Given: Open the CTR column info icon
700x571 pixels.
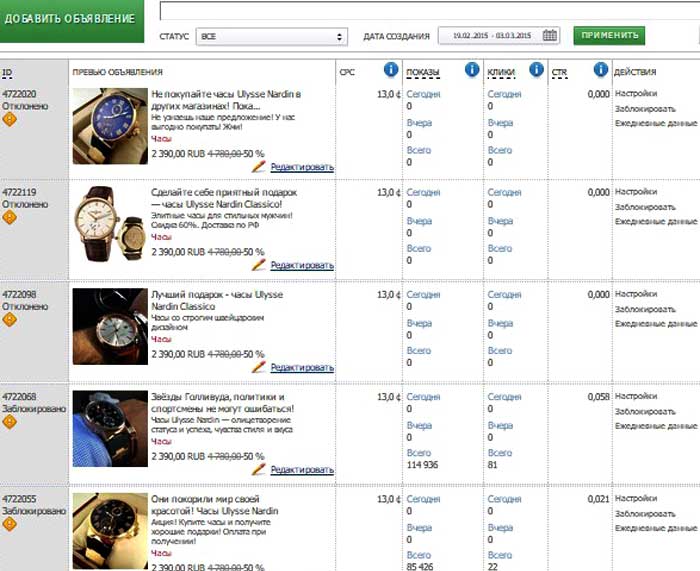Looking at the screenshot, I should click(x=600, y=70).
